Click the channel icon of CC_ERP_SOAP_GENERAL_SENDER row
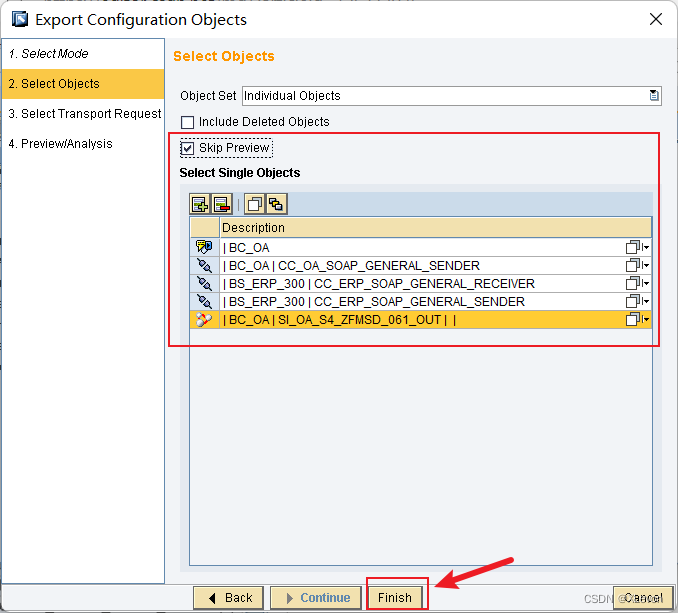This screenshot has width=678, height=613. [x=204, y=301]
